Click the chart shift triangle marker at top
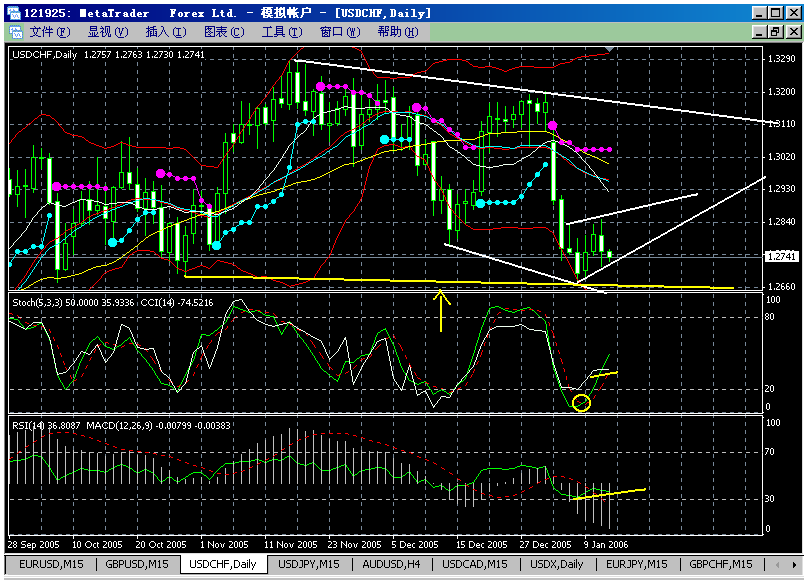The width and height of the screenshot is (808, 580). (x=609, y=49)
